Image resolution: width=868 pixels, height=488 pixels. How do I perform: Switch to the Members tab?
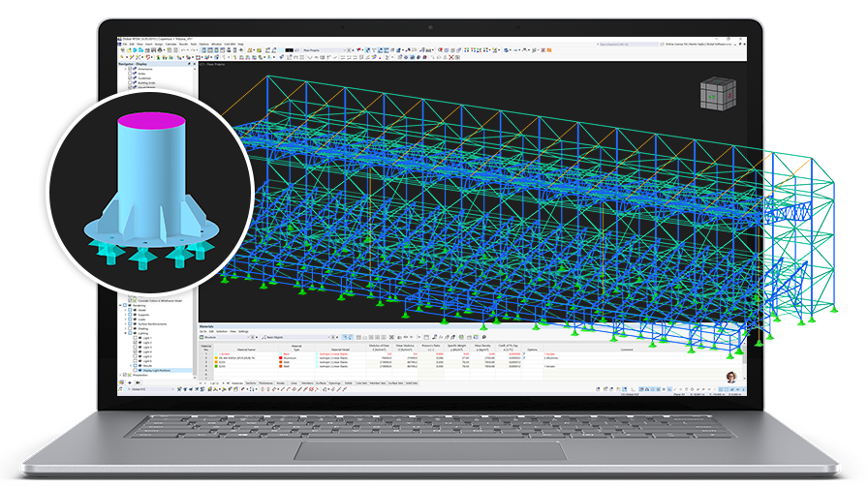click(307, 382)
